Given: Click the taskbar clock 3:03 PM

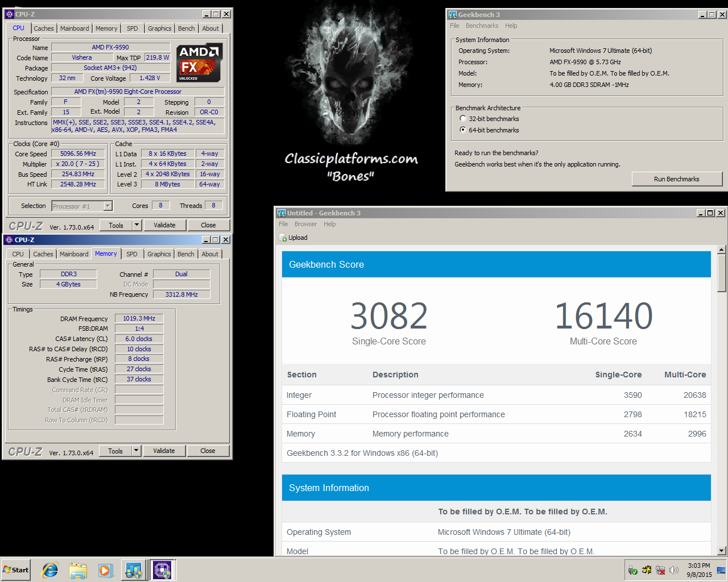Looking at the screenshot, I should [699, 566].
